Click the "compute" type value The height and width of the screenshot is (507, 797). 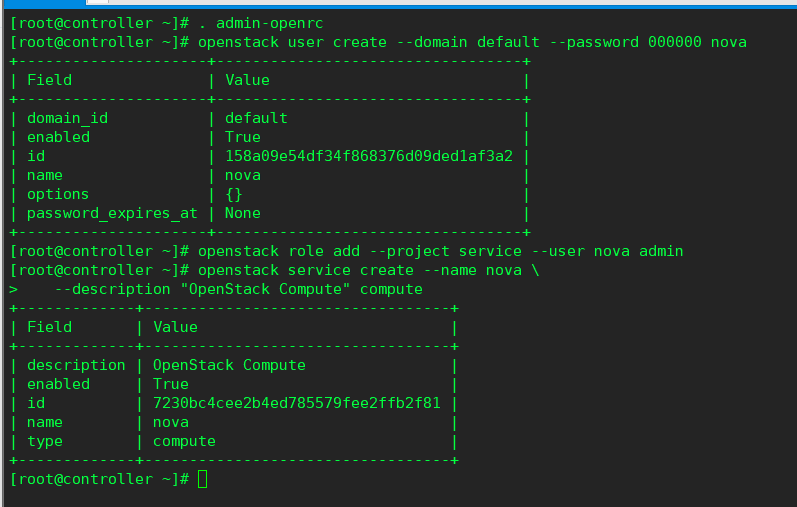point(184,441)
